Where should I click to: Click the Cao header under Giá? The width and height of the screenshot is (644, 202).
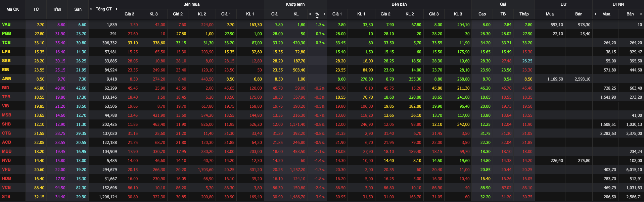point(482,14)
